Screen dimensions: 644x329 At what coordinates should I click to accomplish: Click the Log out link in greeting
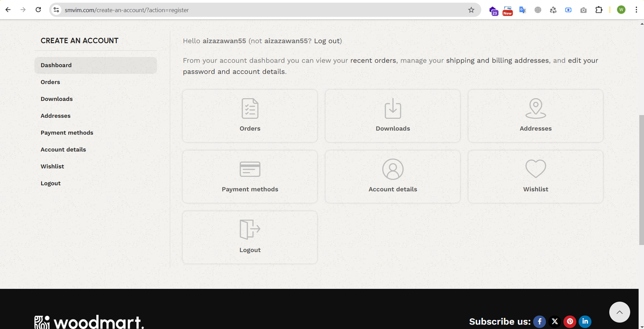pyautogui.click(x=327, y=41)
